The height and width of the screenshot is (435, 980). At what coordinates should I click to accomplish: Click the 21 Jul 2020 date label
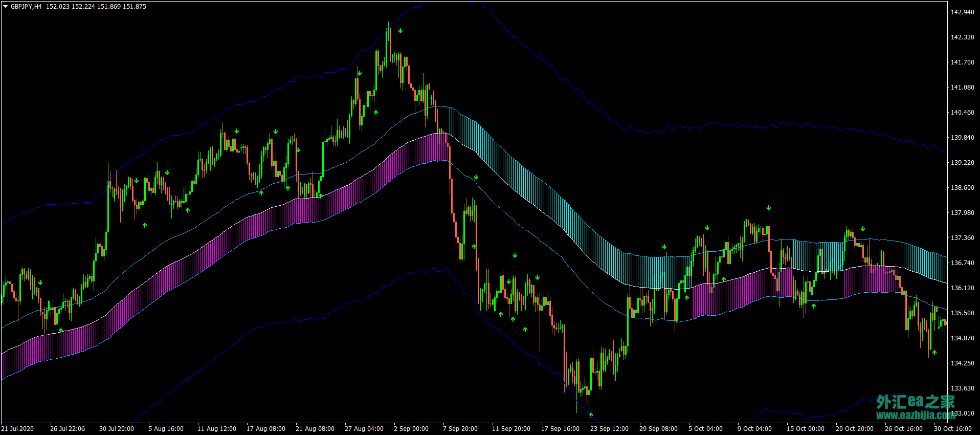(x=17, y=429)
